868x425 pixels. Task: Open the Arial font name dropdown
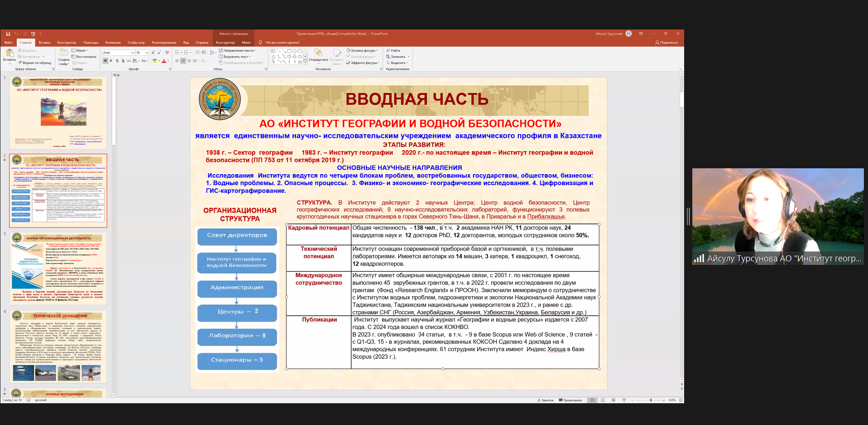click(x=133, y=53)
